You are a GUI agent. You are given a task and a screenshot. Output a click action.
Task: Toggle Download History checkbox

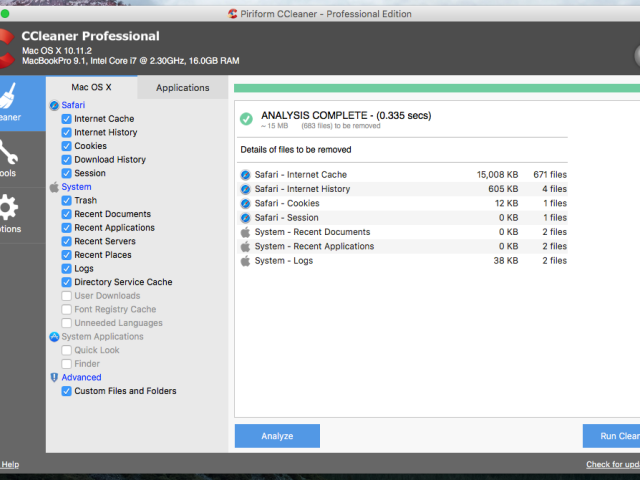coord(67,160)
